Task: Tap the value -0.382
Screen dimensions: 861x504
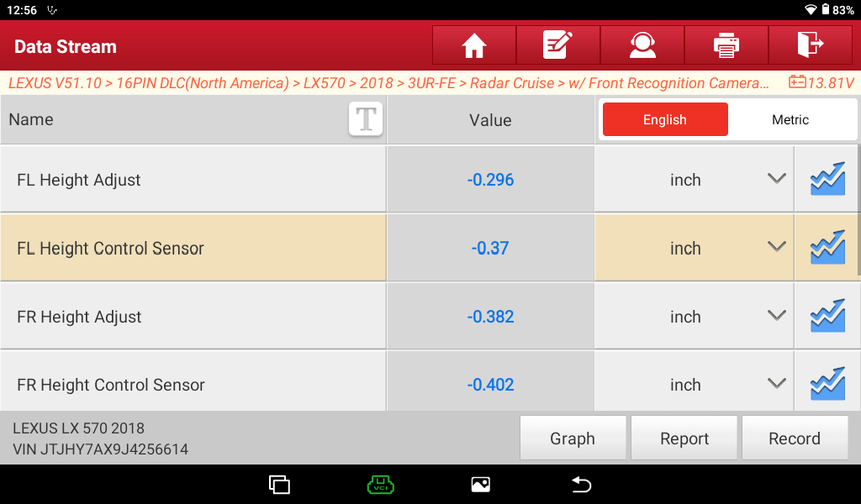Action: (x=490, y=317)
